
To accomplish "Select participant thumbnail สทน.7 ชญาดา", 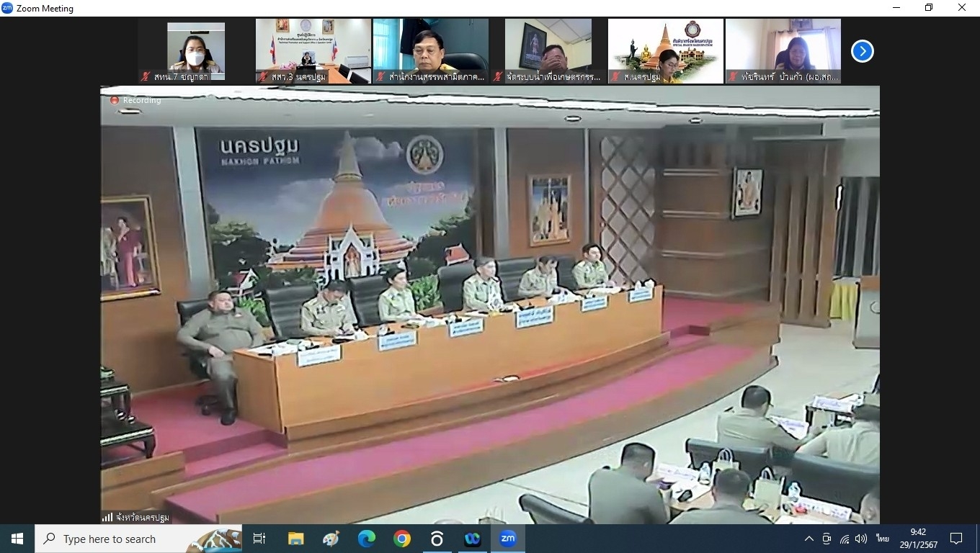I will [x=196, y=51].
